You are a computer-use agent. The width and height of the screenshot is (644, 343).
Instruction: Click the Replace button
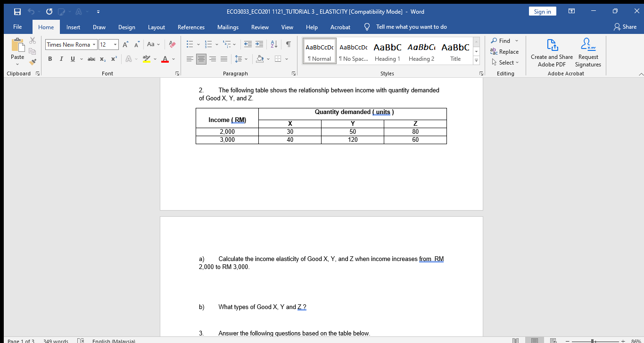504,52
